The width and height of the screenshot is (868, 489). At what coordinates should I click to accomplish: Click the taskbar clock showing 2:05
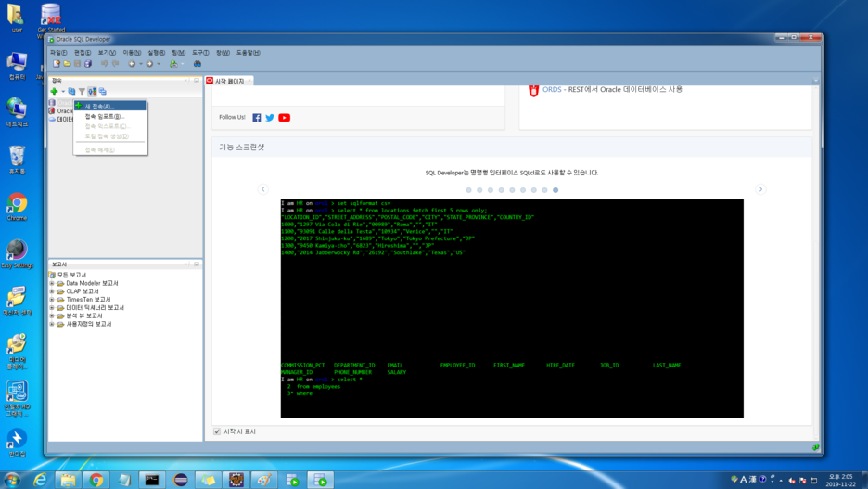coord(840,480)
